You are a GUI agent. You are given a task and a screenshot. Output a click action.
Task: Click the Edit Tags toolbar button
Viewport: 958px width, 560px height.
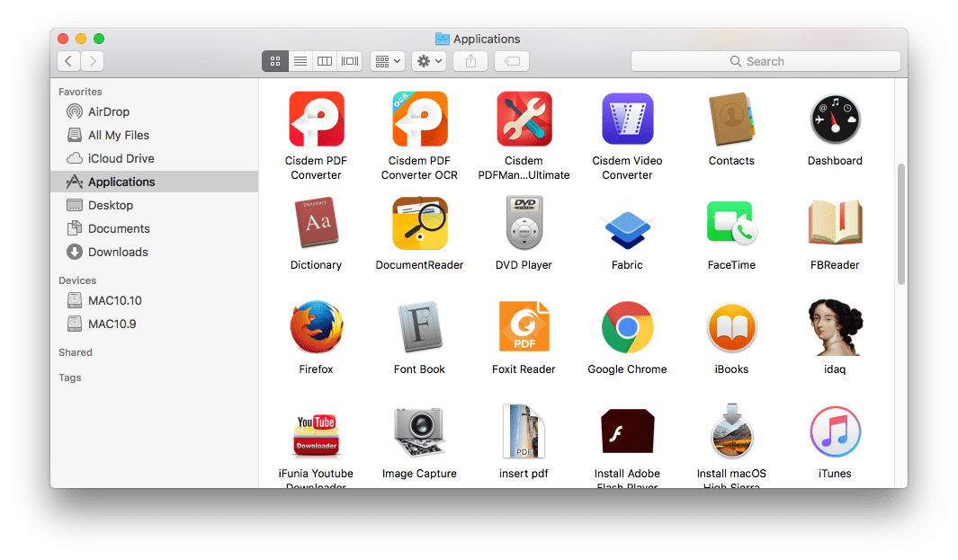(512, 61)
